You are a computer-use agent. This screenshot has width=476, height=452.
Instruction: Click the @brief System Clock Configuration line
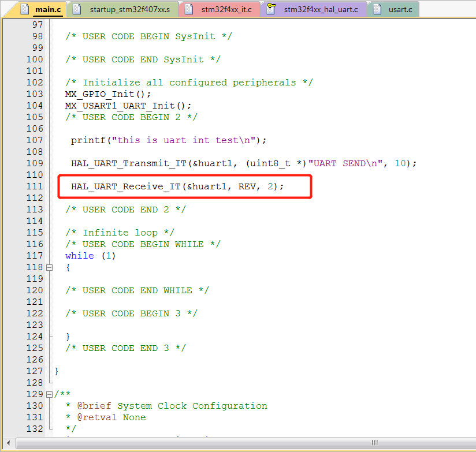click(x=167, y=406)
